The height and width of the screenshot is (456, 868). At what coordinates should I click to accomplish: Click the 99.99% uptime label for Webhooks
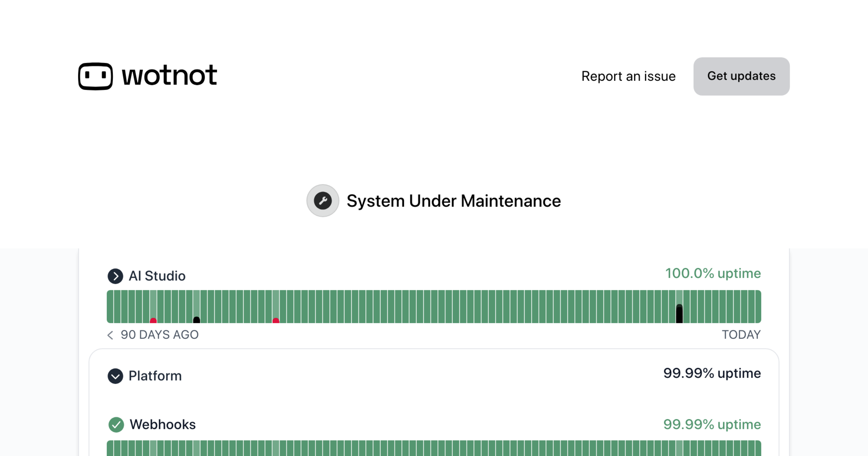(x=712, y=425)
